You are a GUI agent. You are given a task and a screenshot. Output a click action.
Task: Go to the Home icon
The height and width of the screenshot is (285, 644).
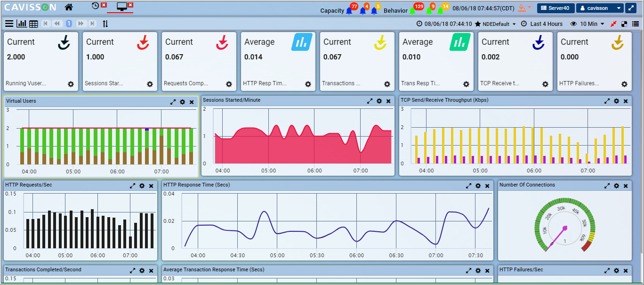[69, 7]
